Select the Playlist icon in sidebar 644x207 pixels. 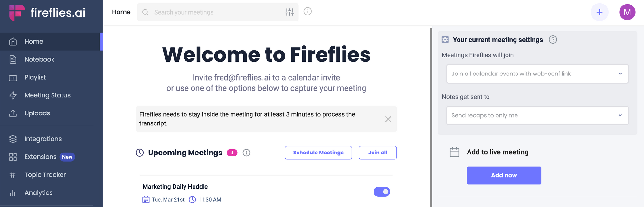(13, 77)
